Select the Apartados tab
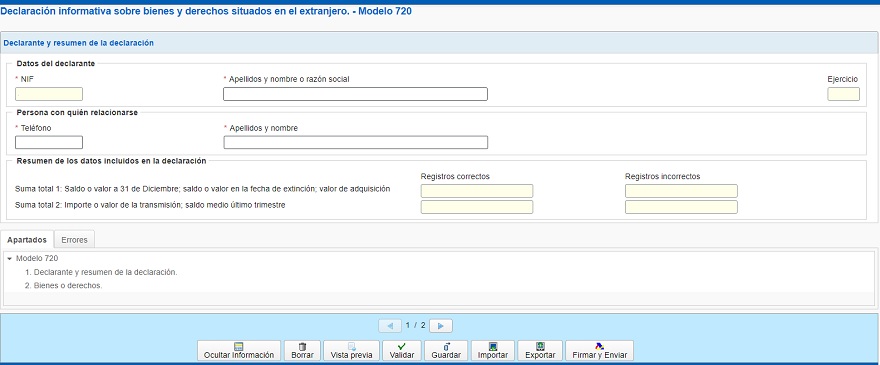This screenshot has width=880, height=365. tap(27, 240)
